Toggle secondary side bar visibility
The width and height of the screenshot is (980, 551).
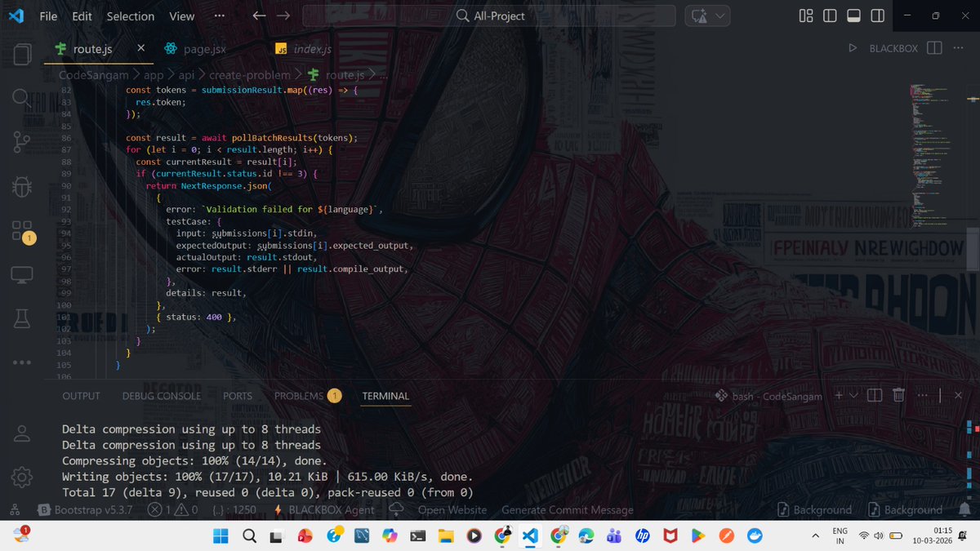(877, 16)
